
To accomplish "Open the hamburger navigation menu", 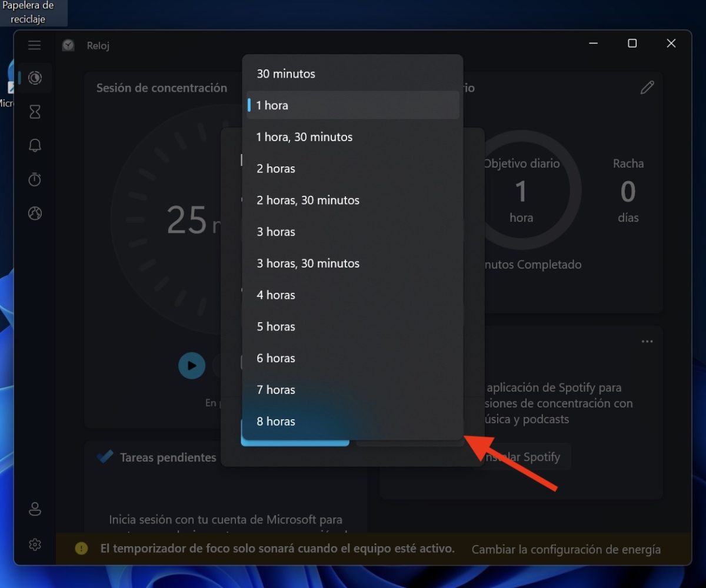I will click(35, 45).
